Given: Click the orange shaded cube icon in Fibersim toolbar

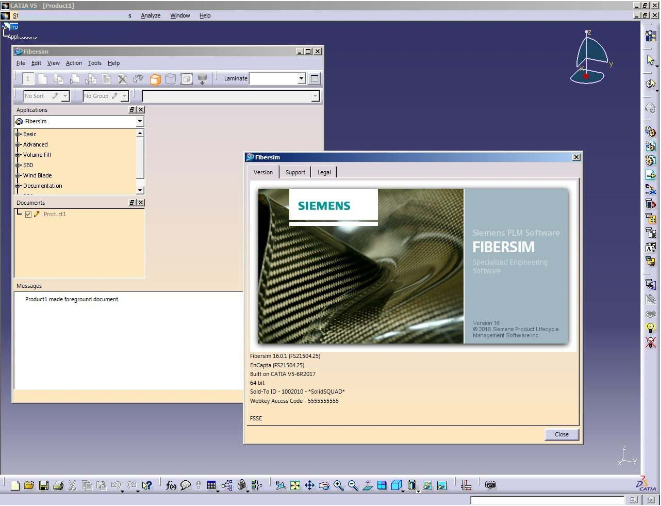Looking at the screenshot, I should pyautogui.click(x=155, y=79).
